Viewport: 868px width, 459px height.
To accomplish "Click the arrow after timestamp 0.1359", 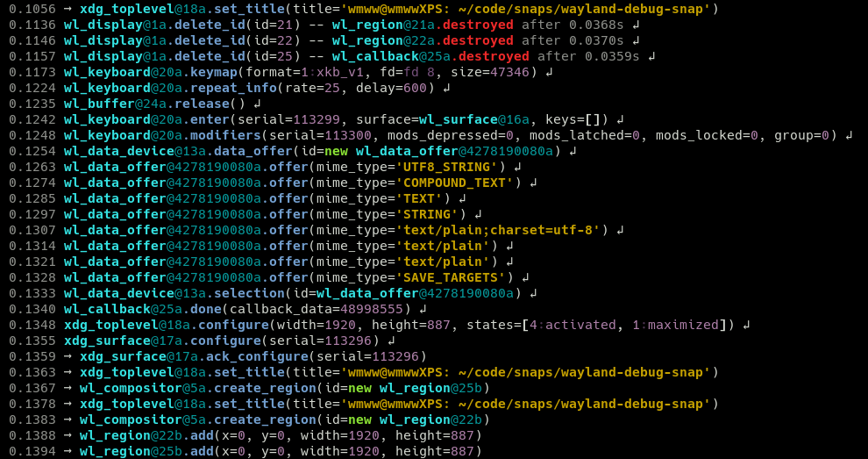I will click(x=68, y=356).
